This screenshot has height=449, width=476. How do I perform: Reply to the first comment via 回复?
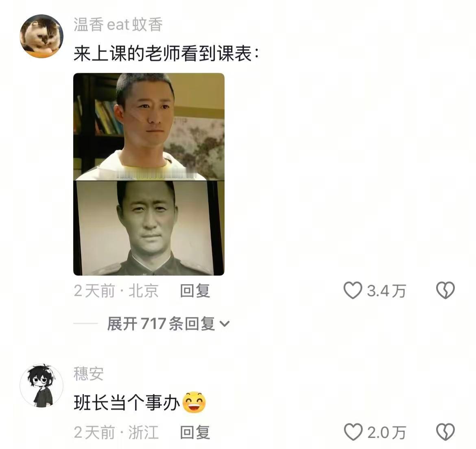tap(195, 291)
